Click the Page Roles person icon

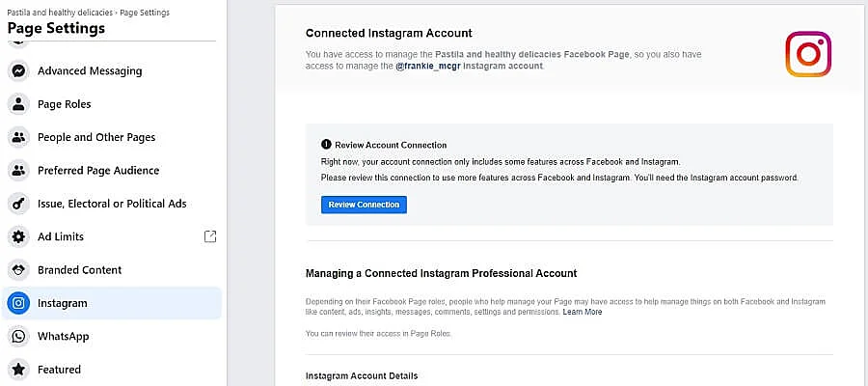[x=17, y=104]
